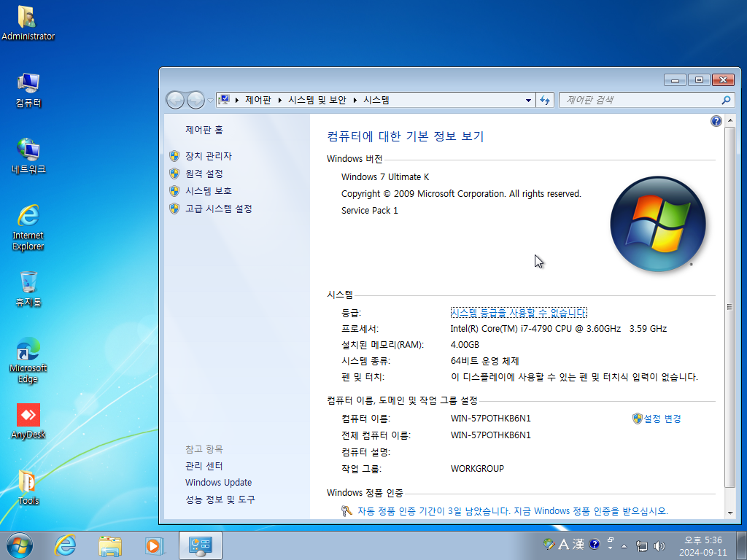Open Internet Explorer in taskbar
Screen dimensions: 747x560
tap(65, 545)
